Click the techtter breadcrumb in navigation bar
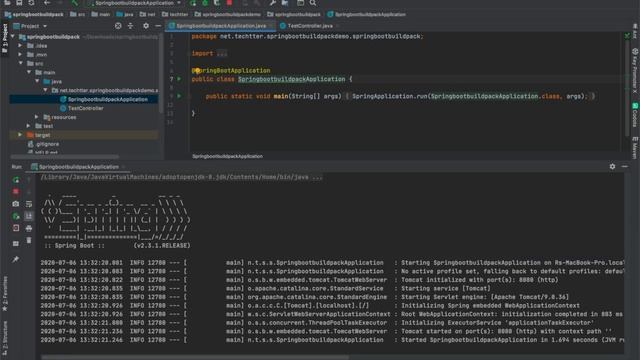This screenshot has width=640, height=360. click(x=175, y=14)
